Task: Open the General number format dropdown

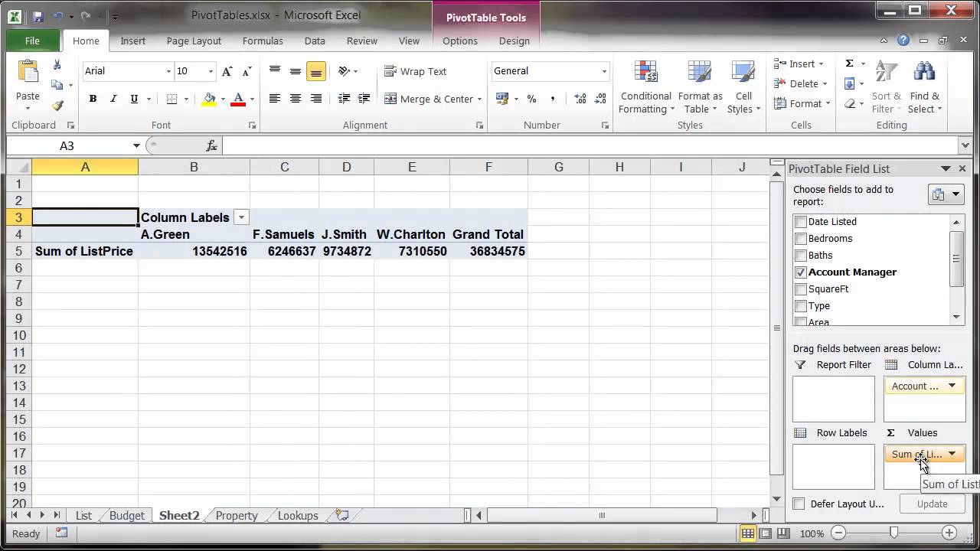Action: click(x=604, y=71)
